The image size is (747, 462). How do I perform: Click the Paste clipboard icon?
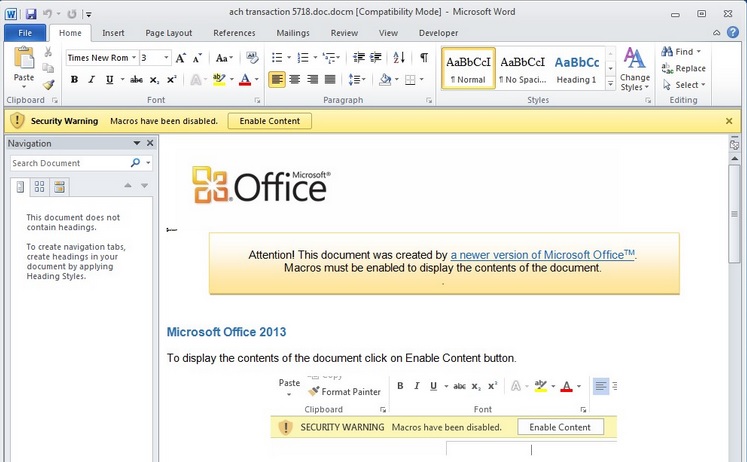[23, 58]
